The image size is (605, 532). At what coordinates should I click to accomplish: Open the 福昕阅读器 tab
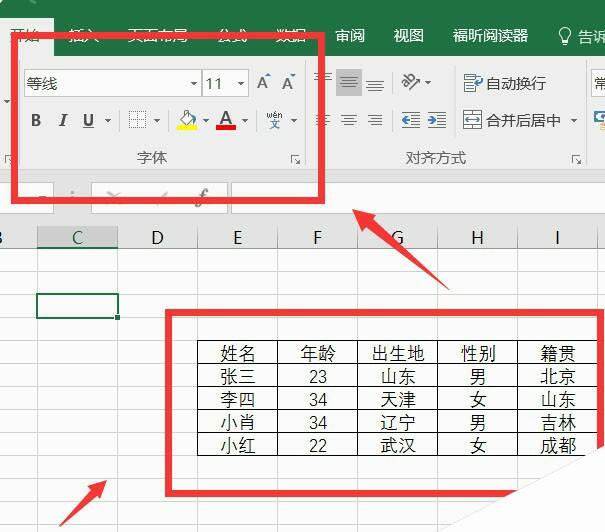490,36
